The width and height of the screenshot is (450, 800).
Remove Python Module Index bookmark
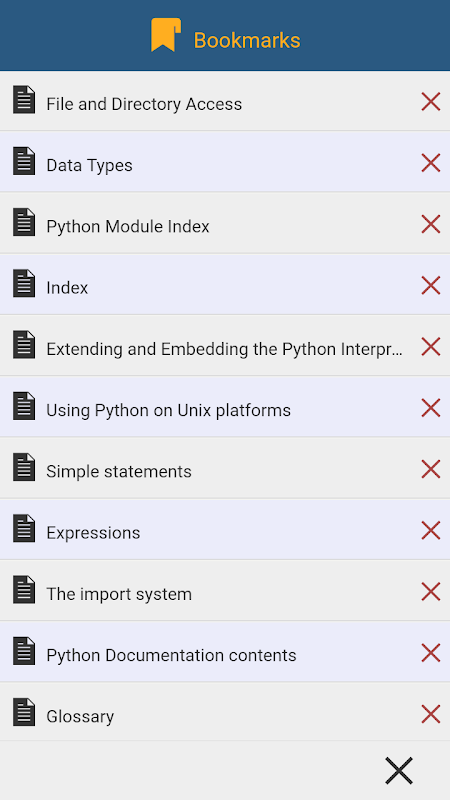[x=431, y=224]
